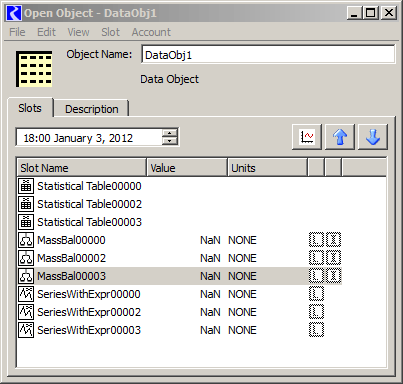Select the MassBal00002 slot name
This screenshot has width=403, height=384.
(x=71, y=258)
